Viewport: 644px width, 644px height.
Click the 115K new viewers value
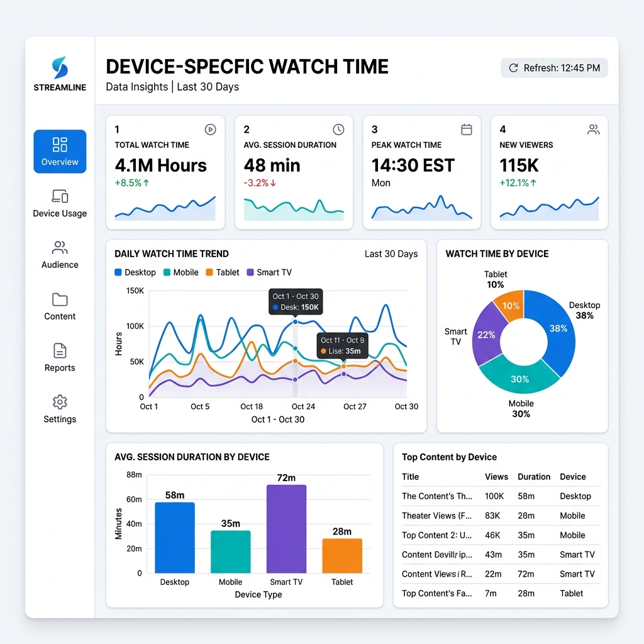point(519,165)
